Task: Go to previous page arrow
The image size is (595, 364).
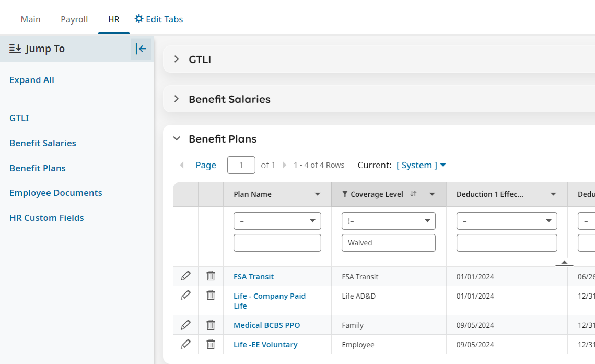Action: click(182, 165)
